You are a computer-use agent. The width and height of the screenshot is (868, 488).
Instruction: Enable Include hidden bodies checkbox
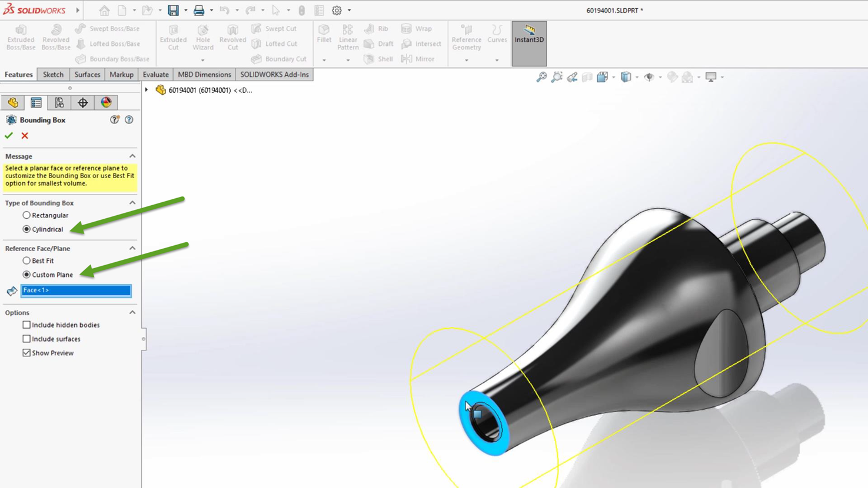tap(26, 325)
